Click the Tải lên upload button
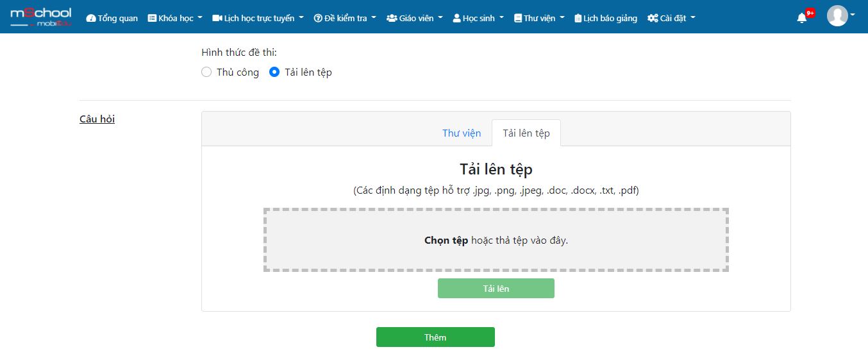The width and height of the screenshot is (868, 363). (496, 289)
